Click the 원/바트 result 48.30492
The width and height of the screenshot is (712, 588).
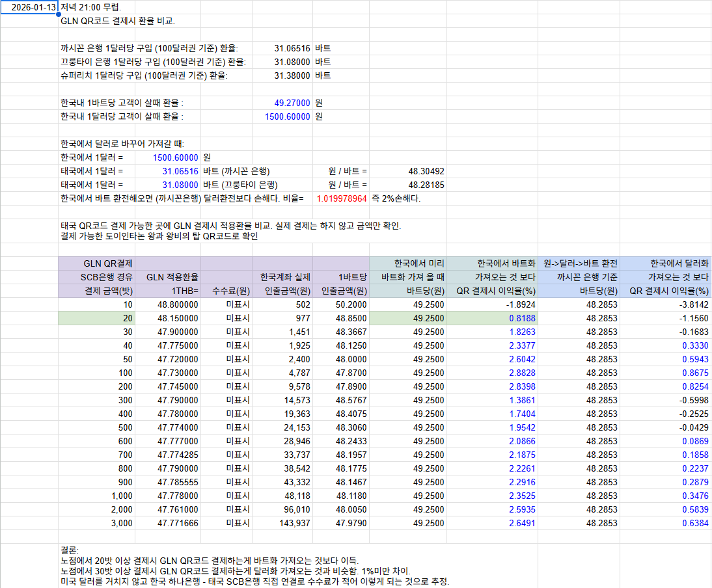coord(426,171)
